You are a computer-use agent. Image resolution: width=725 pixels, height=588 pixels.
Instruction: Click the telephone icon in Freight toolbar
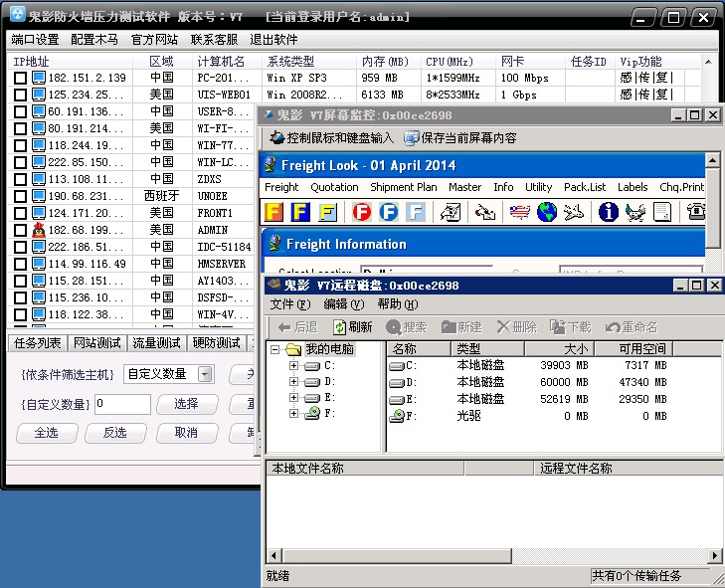[697, 212]
